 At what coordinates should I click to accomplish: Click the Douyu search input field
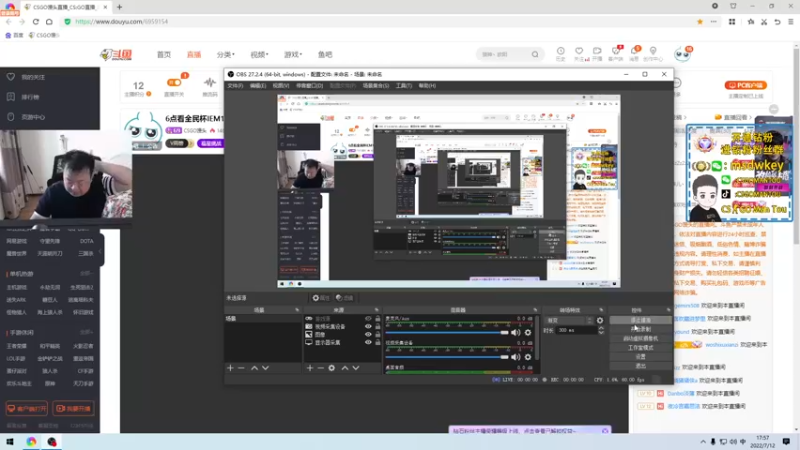tap(505, 54)
